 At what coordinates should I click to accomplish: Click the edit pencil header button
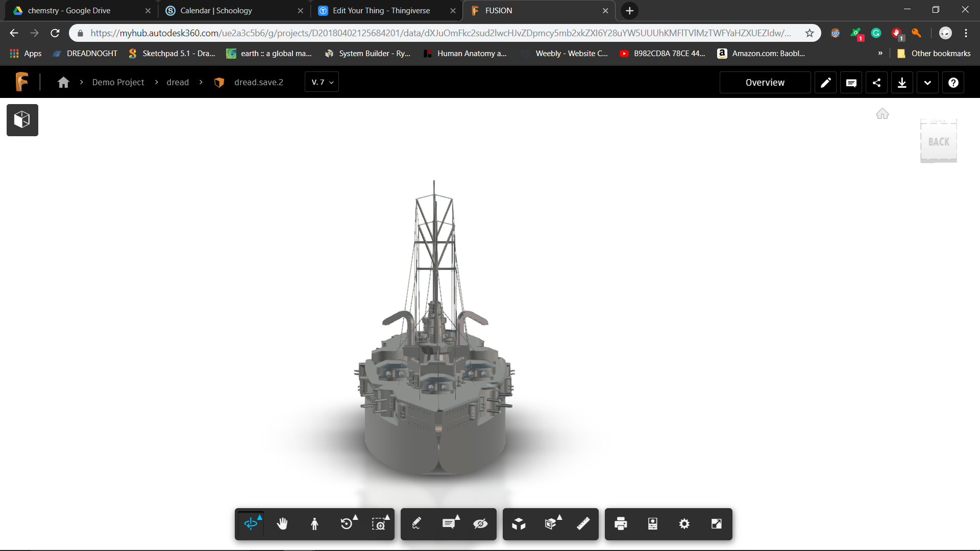tap(825, 83)
